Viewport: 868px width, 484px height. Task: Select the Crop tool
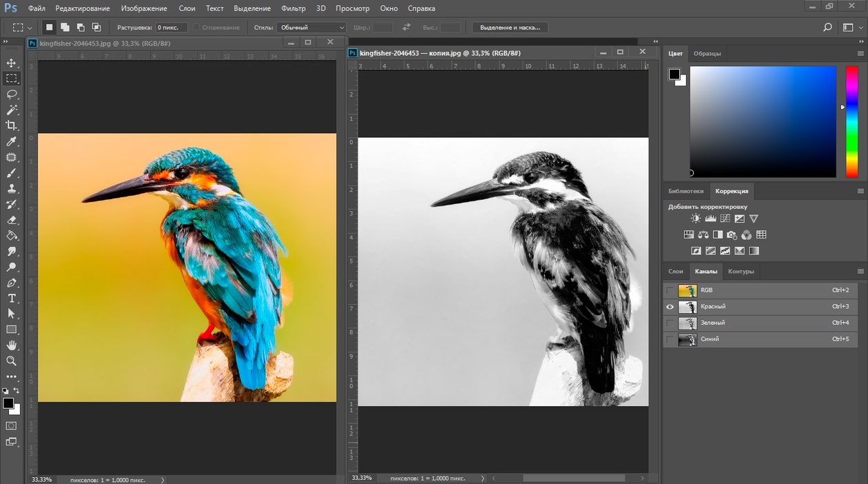tap(11, 125)
